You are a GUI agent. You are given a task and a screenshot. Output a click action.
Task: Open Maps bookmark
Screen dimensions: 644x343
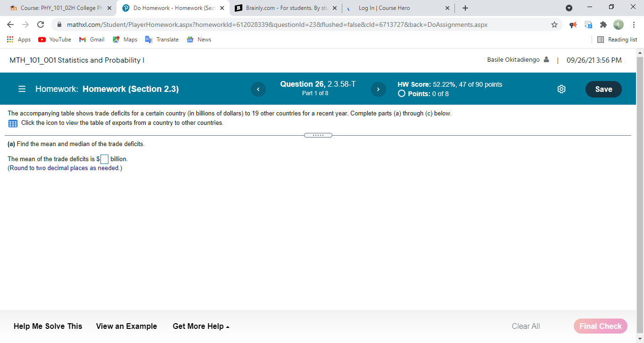click(125, 40)
